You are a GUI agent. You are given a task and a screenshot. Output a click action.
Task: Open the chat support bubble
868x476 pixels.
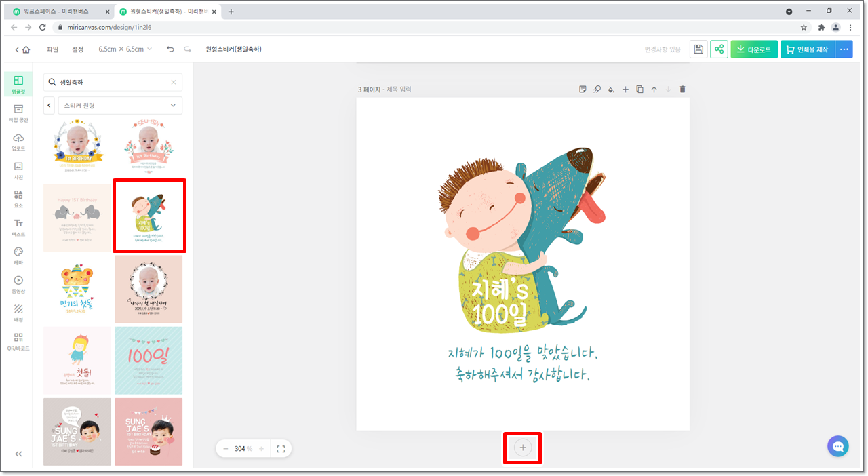tap(838, 446)
